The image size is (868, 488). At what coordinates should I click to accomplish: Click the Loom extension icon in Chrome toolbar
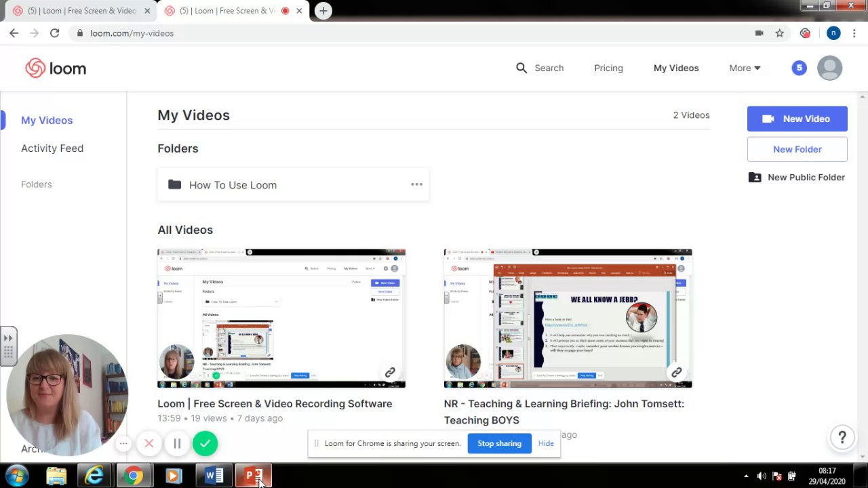pyautogui.click(x=805, y=33)
